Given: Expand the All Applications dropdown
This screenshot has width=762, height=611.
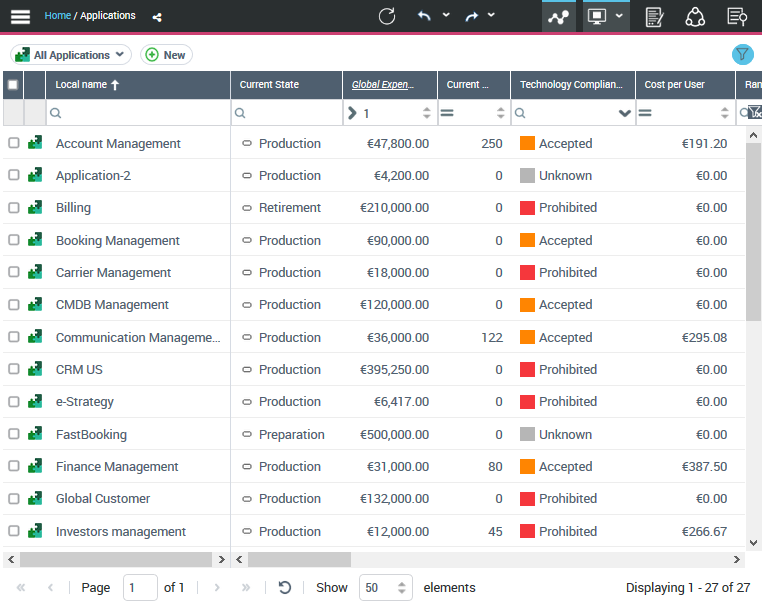Looking at the screenshot, I should (x=71, y=55).
